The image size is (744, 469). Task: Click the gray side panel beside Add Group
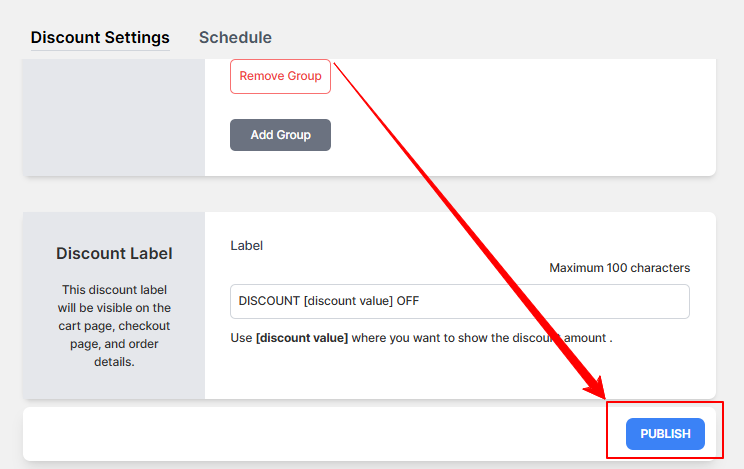pyautogui.click(x=114, y=117)
